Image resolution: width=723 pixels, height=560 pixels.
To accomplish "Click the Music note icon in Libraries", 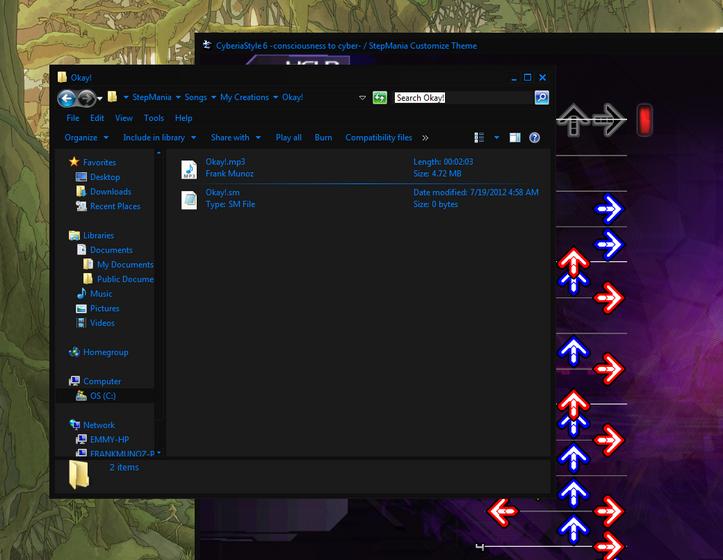I will pyautogui.click(x=82, y=293).
